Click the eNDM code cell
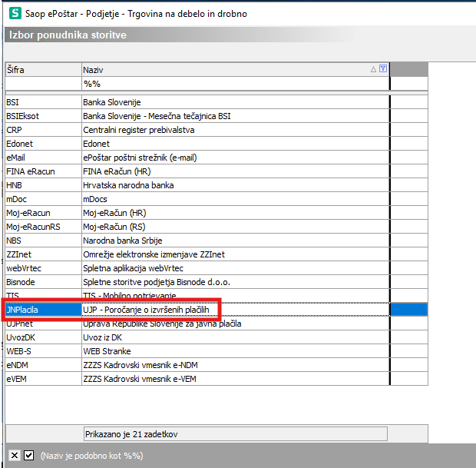Screen dimensions: 476x468 [44, 365]
